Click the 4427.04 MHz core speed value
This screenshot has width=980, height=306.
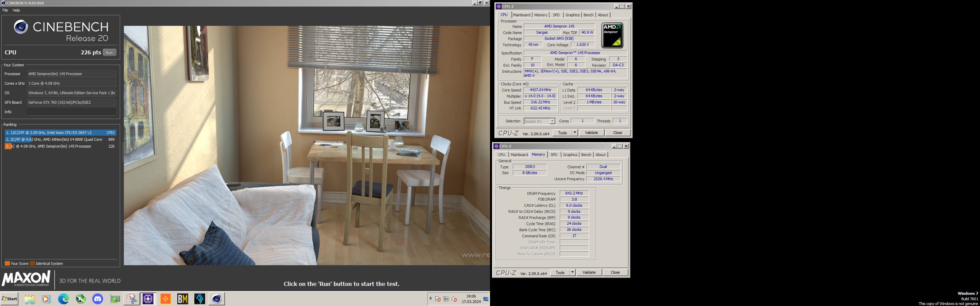pos(540,90)
